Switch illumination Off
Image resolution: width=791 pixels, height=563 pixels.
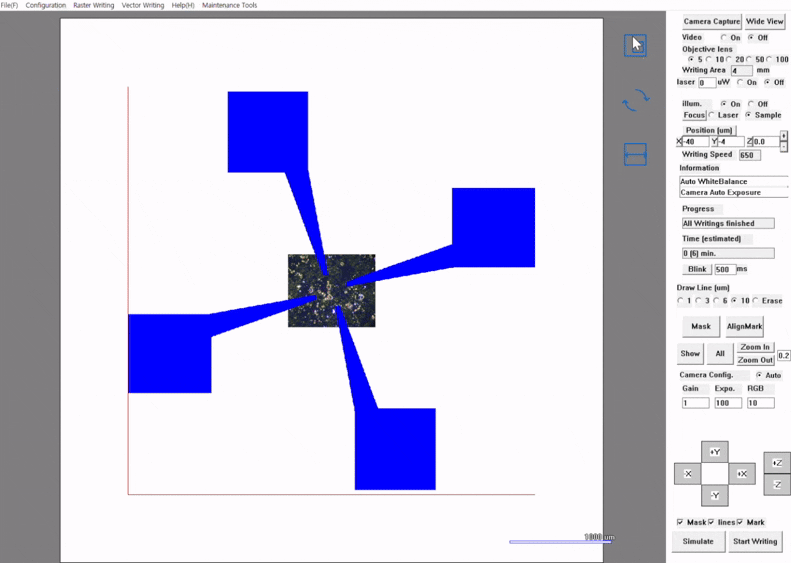(751, 104)
